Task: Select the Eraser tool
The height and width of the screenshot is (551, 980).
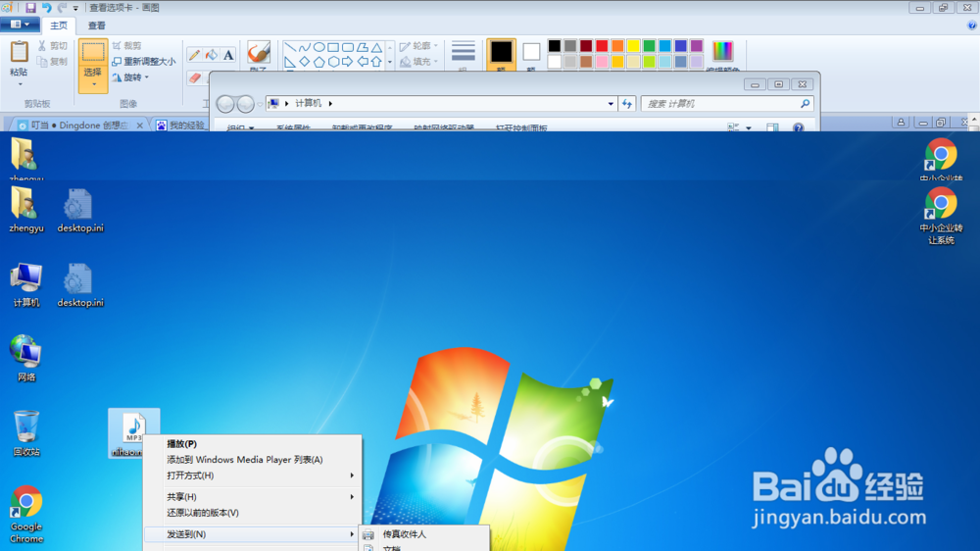Action: coord(195,77)
